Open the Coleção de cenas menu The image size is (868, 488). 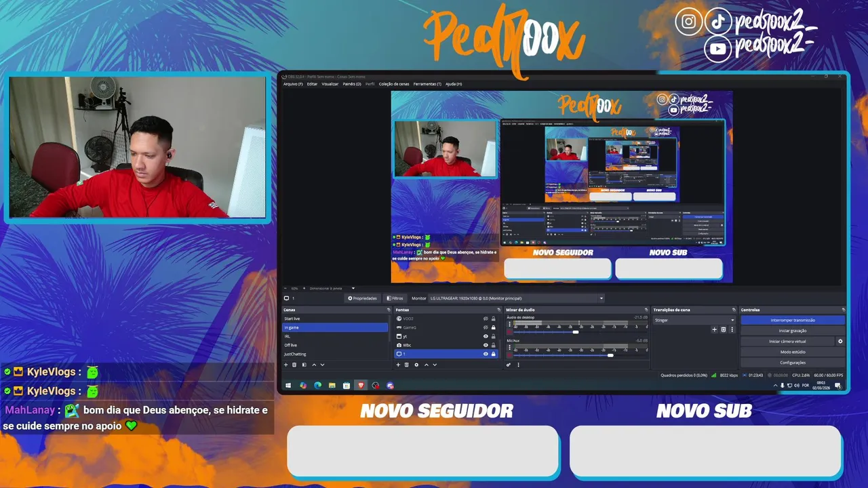tap(394, 84)
